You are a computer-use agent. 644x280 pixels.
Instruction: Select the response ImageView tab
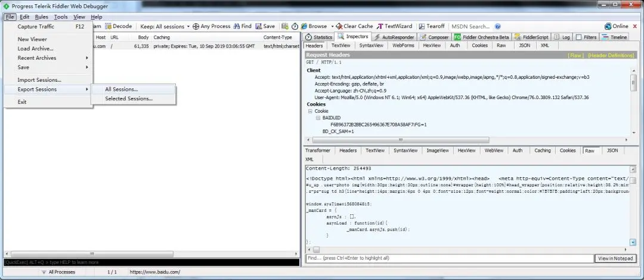coord(438,150)
